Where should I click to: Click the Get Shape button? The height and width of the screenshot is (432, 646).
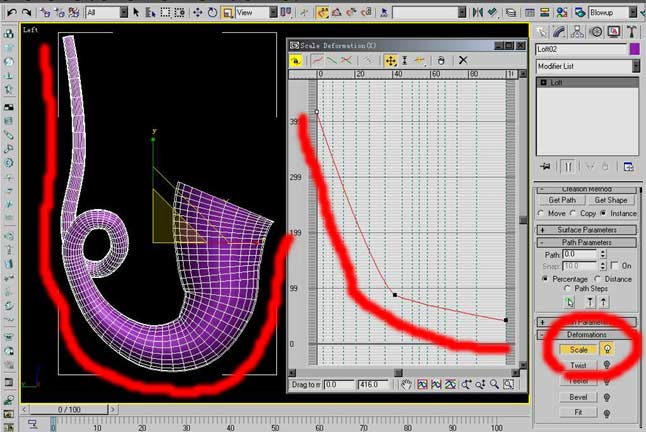(611, 200)
